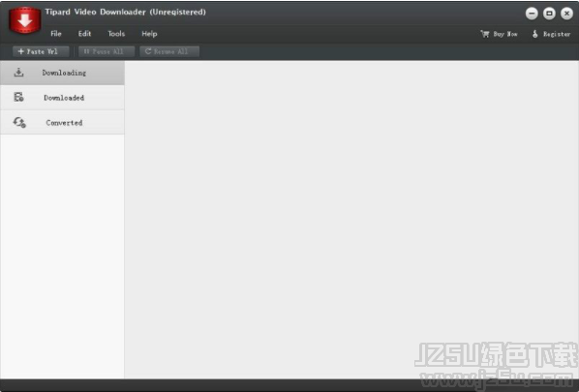The image size is (579, 392).
Task: Select the Downloading tab
Action: 62,73
